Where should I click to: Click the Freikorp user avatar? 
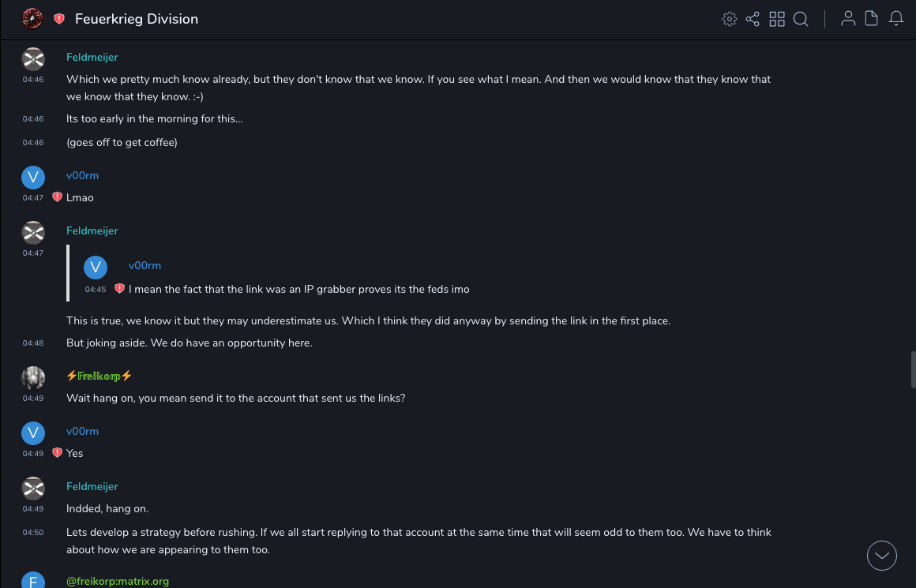click(33, 378)
